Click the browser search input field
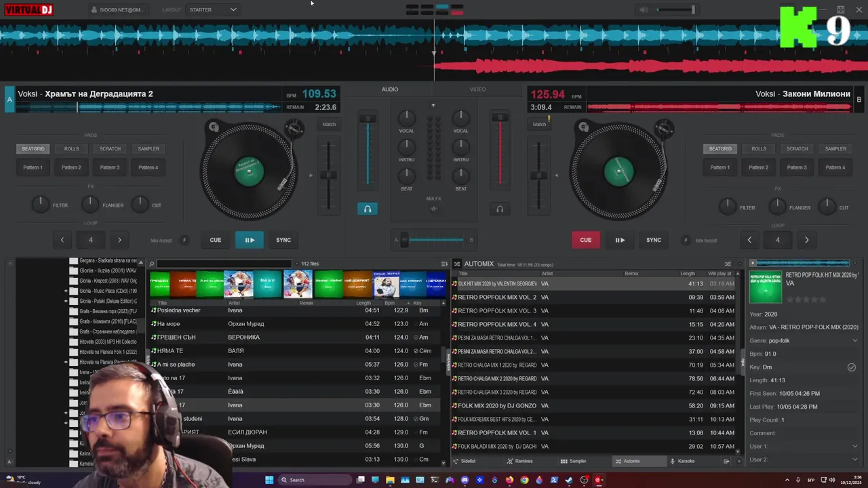The height and width of the screenshot is (488, 868). pos(224,264)
